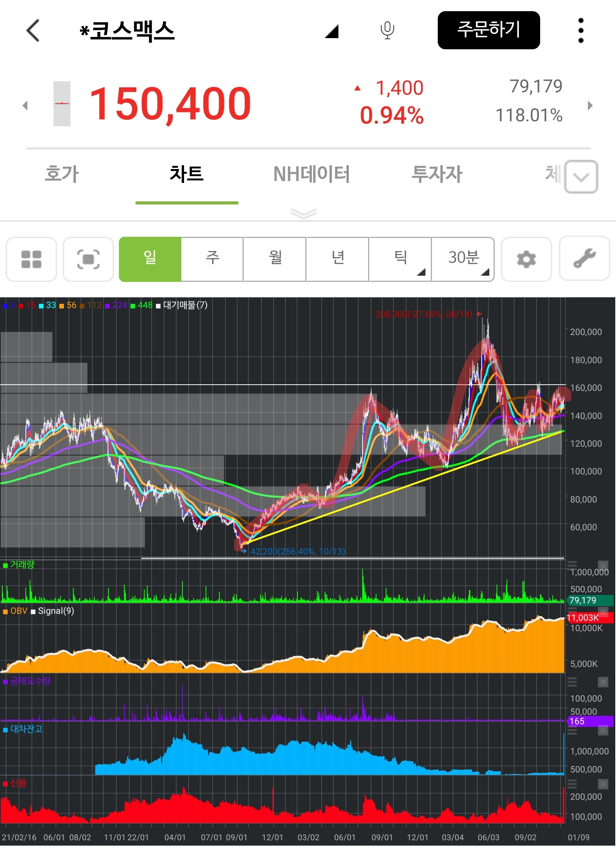This screenshot has height=851, width=616.
Task: Toggle the 56-day moving average legend
Action: 68,305
